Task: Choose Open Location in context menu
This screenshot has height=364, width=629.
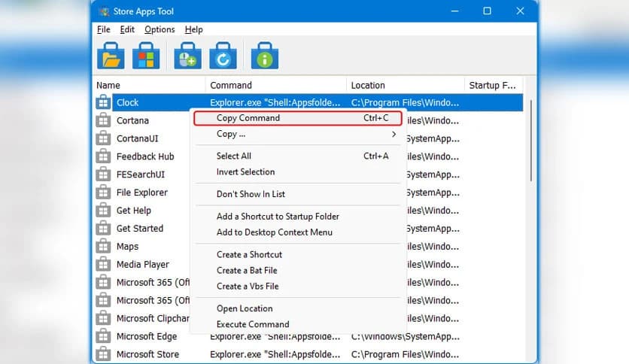Action: click(x=298, y=308)
